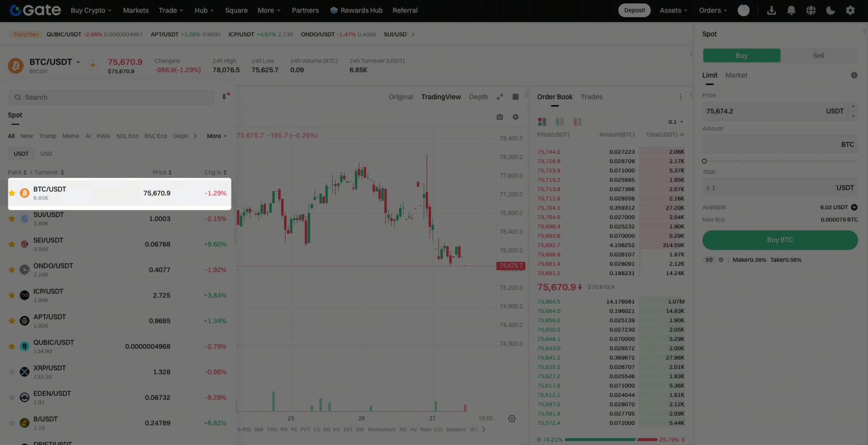The image size is (868, 445).
Task: Toggle favorite star for EDEN/USDT row
Action: 12,397
